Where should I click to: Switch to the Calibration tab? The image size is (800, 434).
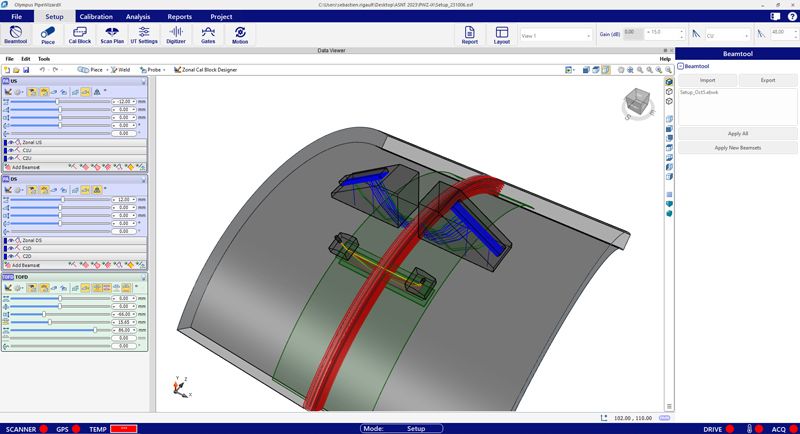pos(95,17)
